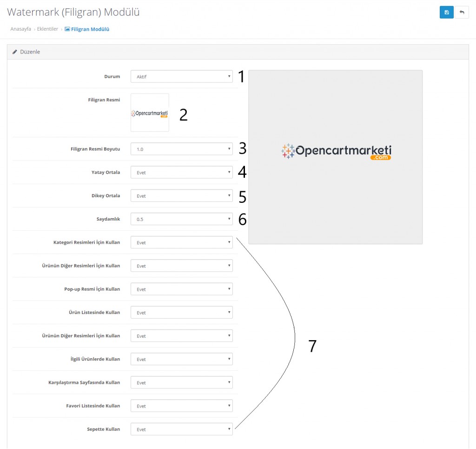Open the Yatay Ortala dropdown

click(x=181, y=172)
